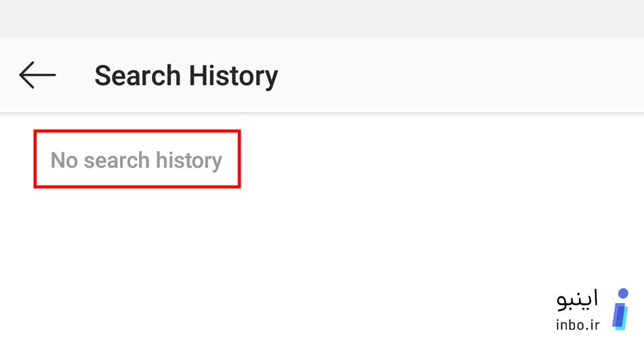Go back using the left arrow icon
This screenshot has height=339, width=644.
pos(37,75)
